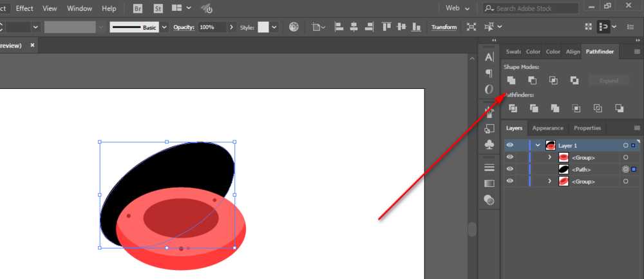
Task: Click the Search Adobe Stock field
Action: point(535,8)
